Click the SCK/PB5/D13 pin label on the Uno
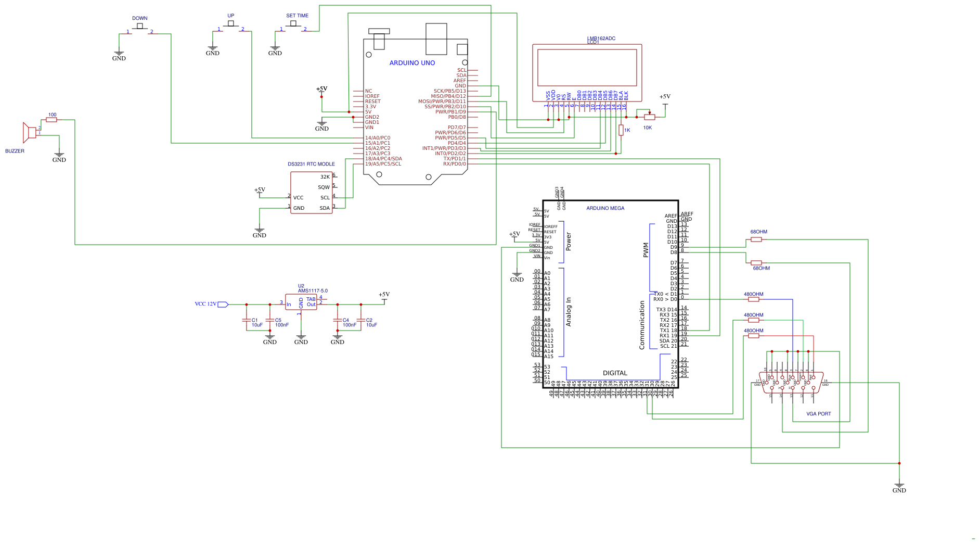 [450, 91]
